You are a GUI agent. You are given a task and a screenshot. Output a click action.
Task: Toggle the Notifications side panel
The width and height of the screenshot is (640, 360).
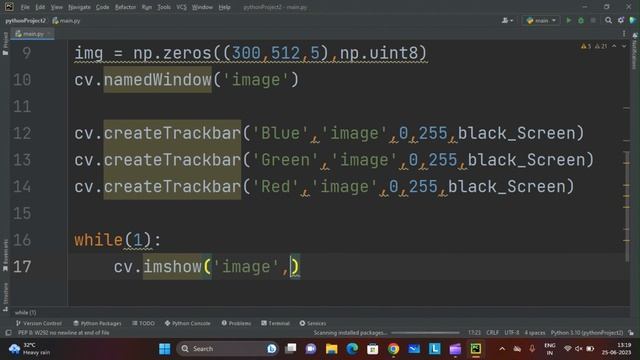point(635,51)
